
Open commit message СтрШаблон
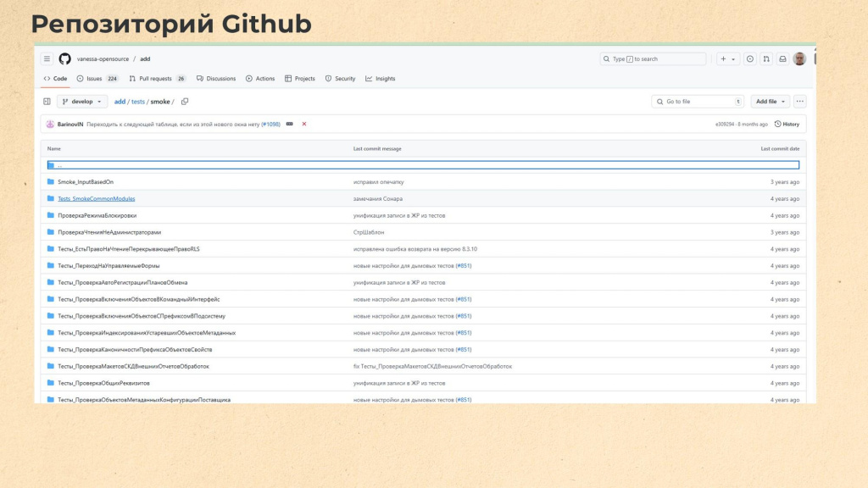tap(368, 232)
